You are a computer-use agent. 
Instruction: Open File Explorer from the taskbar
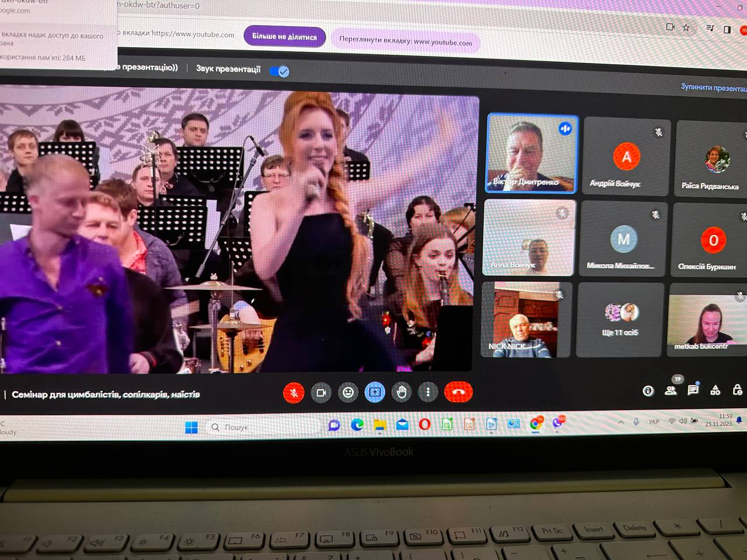coord(380,425)
